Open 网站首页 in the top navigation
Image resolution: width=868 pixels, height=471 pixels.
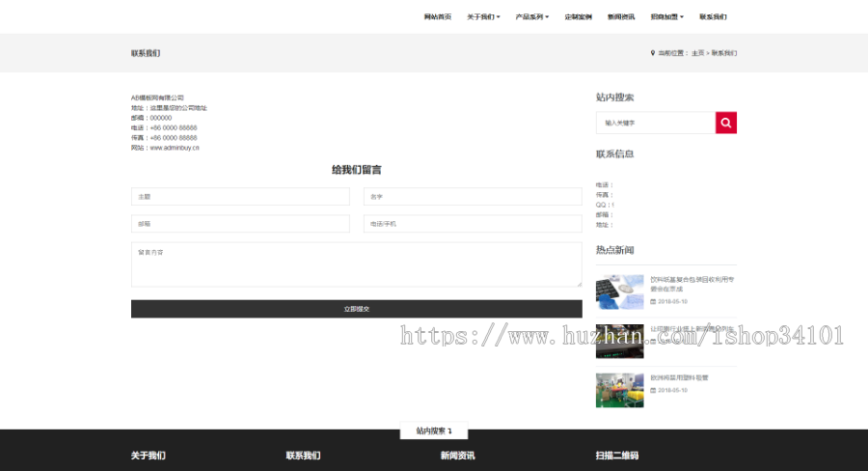437,16
